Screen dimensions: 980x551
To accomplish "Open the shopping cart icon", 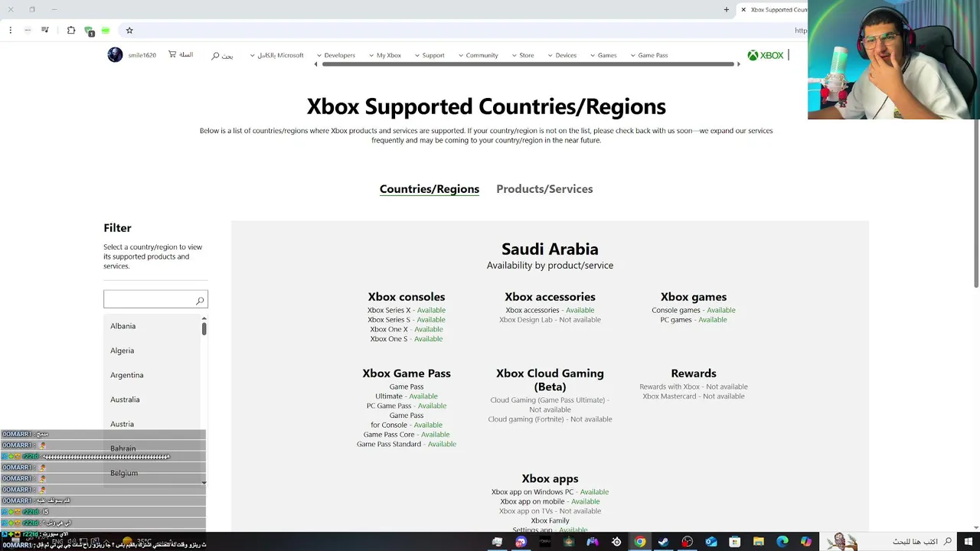I will [172, 54].
